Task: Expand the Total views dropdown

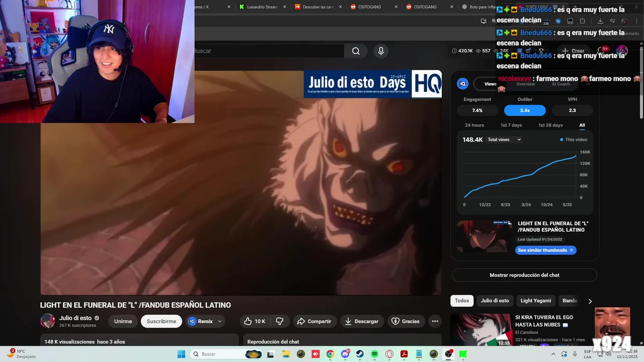Action: click(x=504, y=140)
